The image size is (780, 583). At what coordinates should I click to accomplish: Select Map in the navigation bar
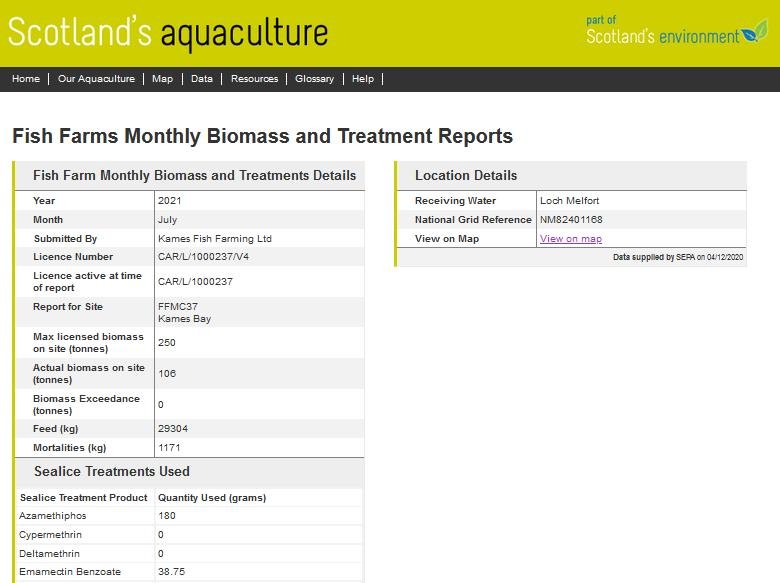pos(162,79)
